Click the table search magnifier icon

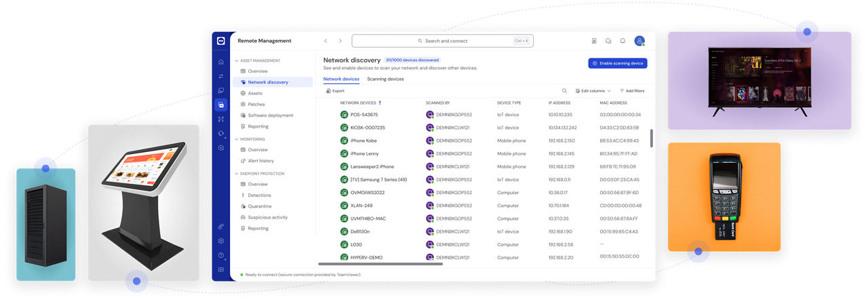564,90
